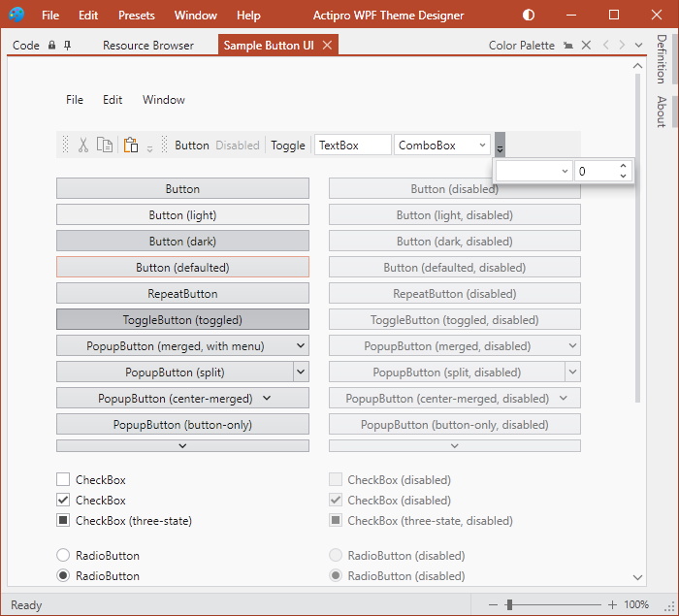Click the unchecked CheckBox (disabled)

tap(336, 479)
